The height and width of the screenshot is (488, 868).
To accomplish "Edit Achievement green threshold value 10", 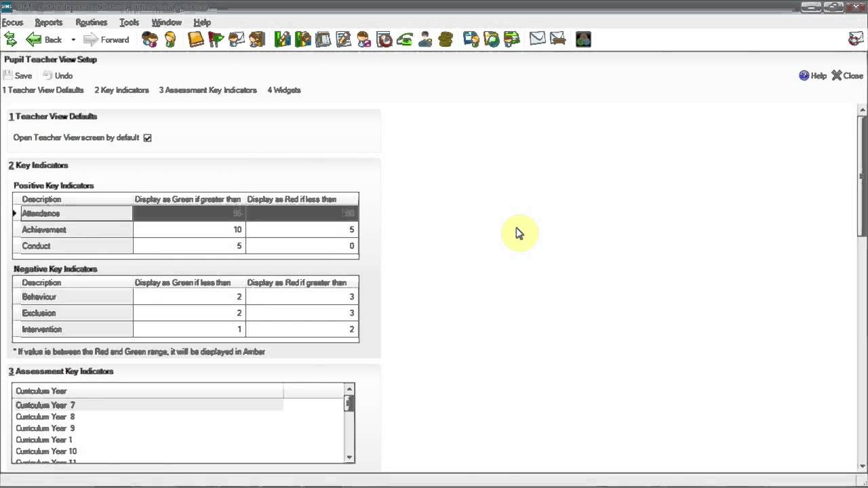I will tap(189, 230).
